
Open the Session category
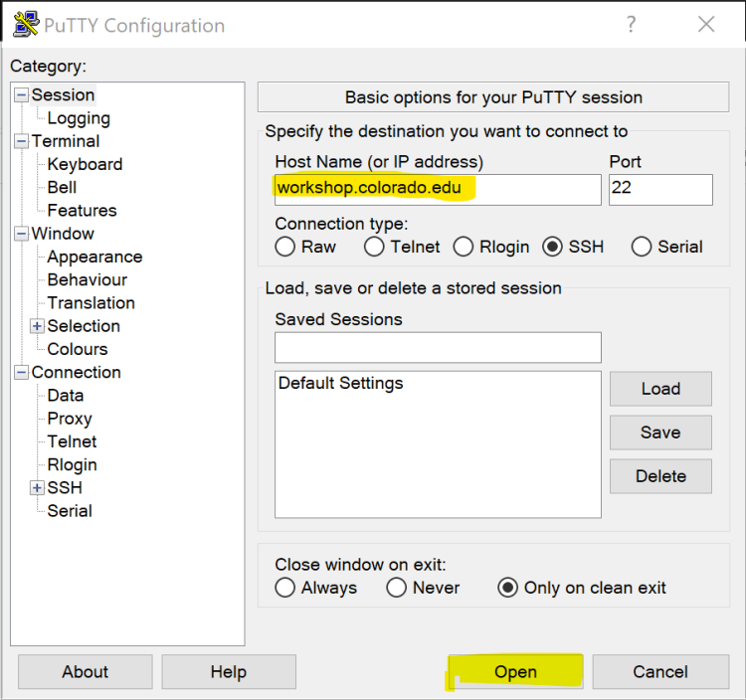[x=64, y=94]
